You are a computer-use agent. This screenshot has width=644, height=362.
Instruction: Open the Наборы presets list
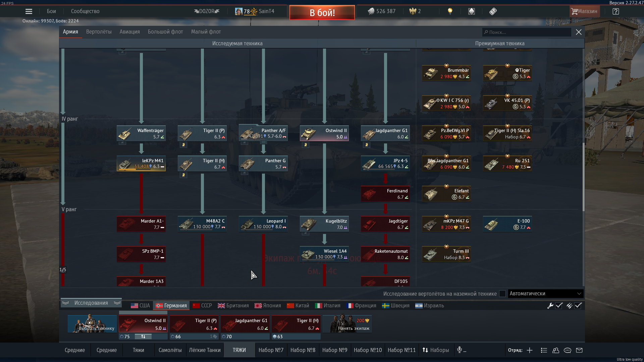pyautogui.click(x=436, y=350)
